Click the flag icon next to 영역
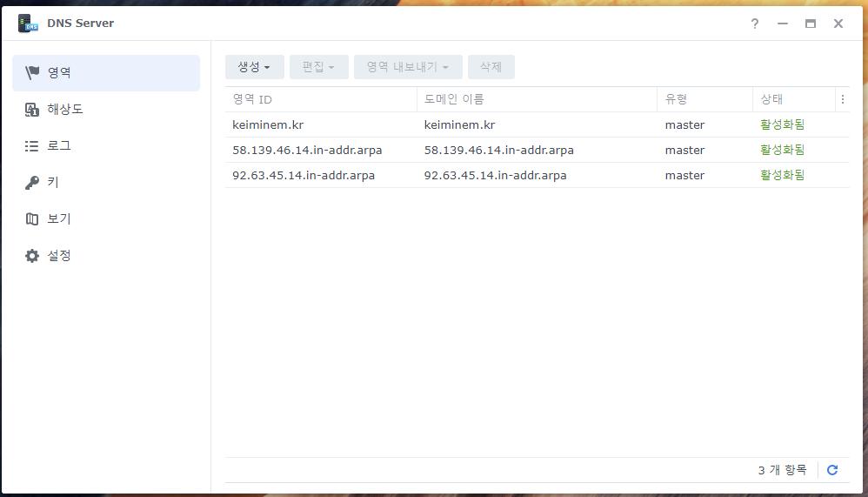This screenshot has width=868, height=497. 32,73
